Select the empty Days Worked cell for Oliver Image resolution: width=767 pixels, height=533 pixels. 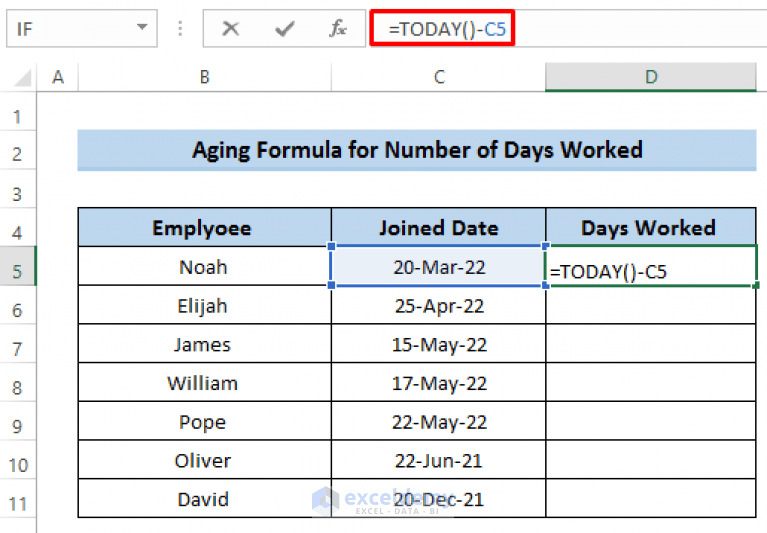coord(651,460)
